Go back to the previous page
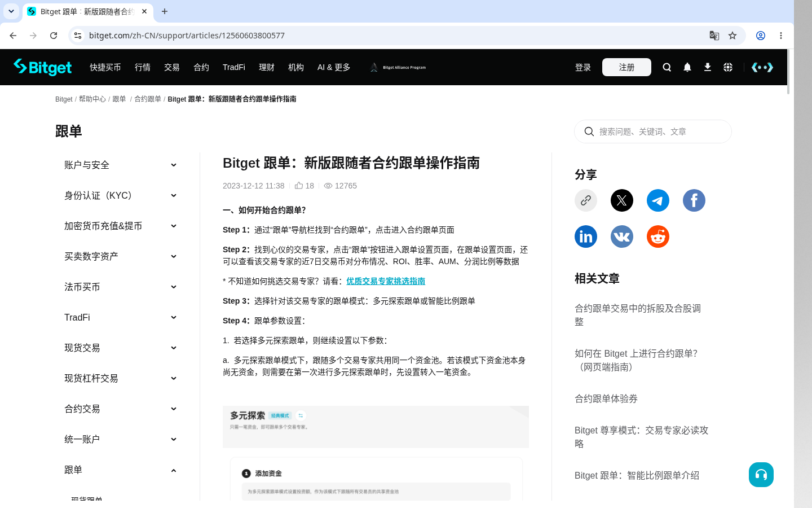This screenshot has height=508, width=812. click(13, 36)
